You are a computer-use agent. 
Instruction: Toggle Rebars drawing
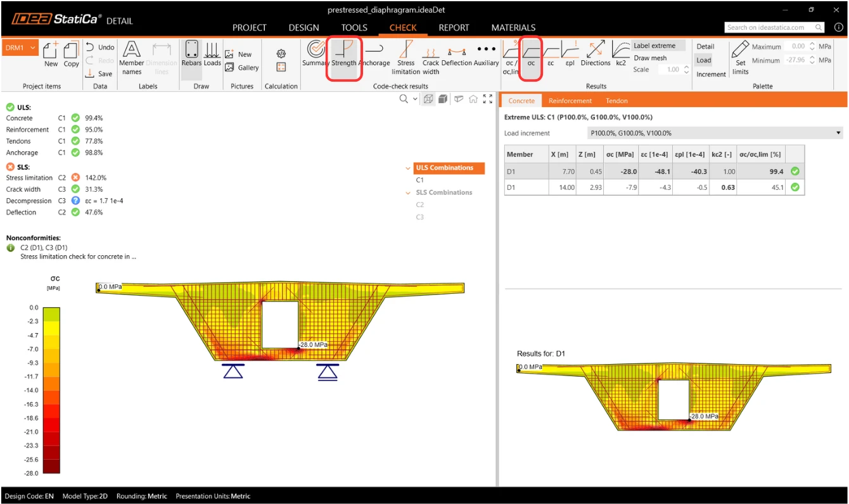[x=191, y=54]
